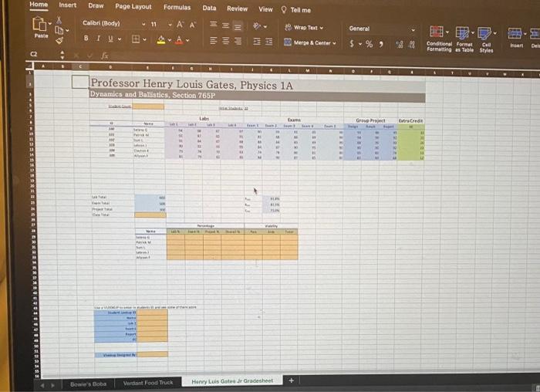Toggle Bold formatting
This screenshot has height=392, width=540.
(86, 39)
